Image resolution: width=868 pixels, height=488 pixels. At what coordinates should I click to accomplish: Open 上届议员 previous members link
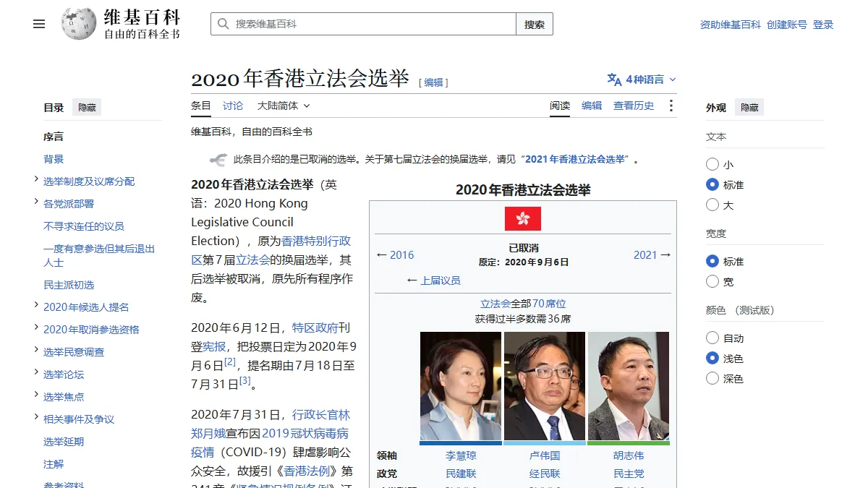(x=441, y=281)
